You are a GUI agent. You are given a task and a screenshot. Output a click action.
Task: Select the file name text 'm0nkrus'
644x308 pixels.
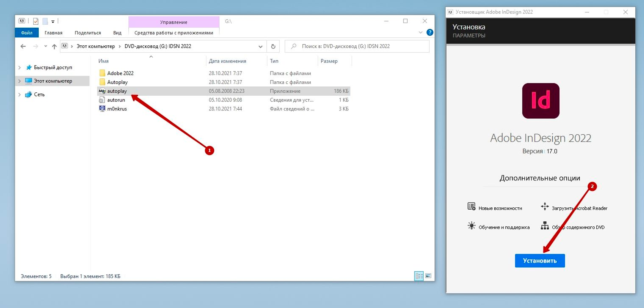[117, 109]
